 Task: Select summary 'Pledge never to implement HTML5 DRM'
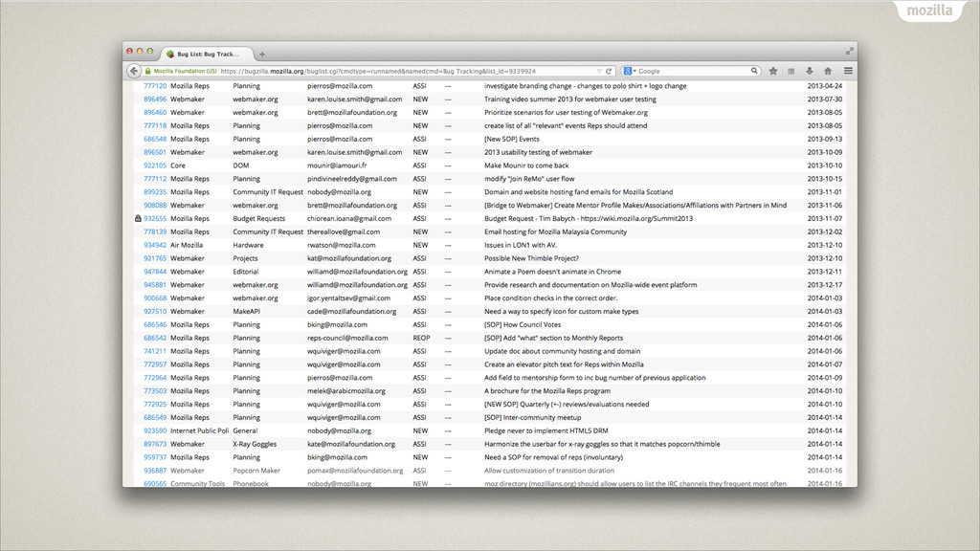point(546,431)
